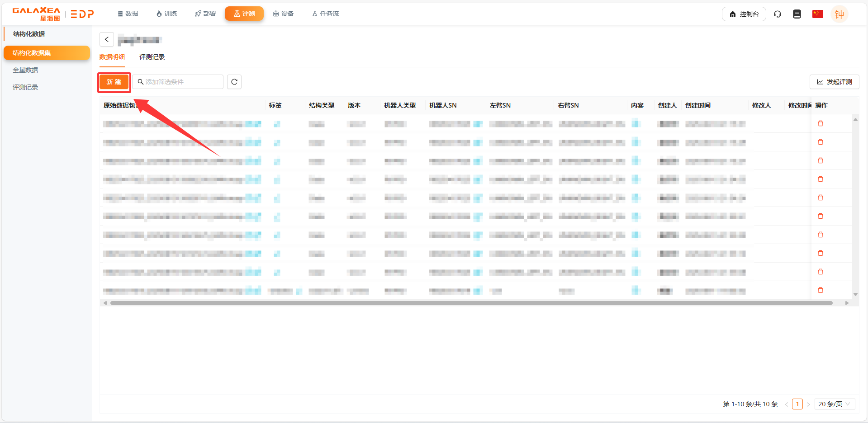Open the 数据 top menu
Viewport: 868px width, 423px height.
click(x=128, y=14)
